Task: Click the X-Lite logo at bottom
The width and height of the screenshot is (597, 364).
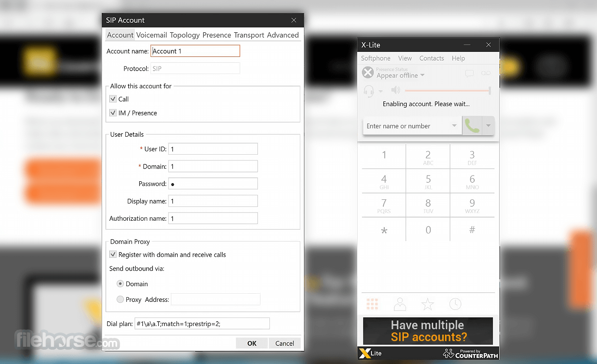Action: 370,354
